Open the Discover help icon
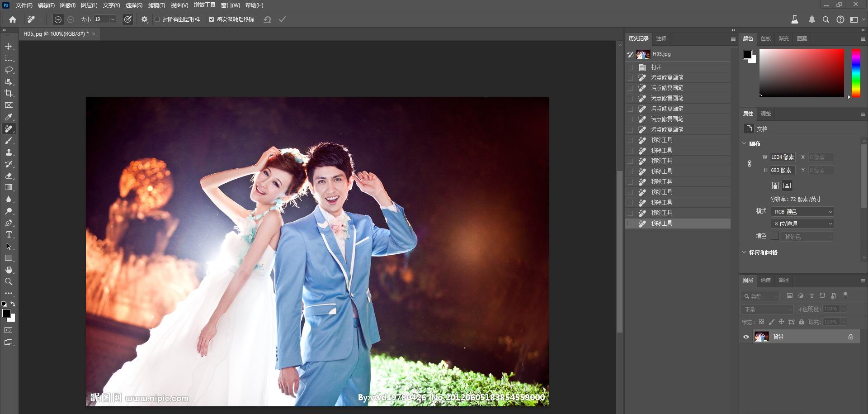The width and height of the screenshot is (868, 414). [x=840, y=19]
